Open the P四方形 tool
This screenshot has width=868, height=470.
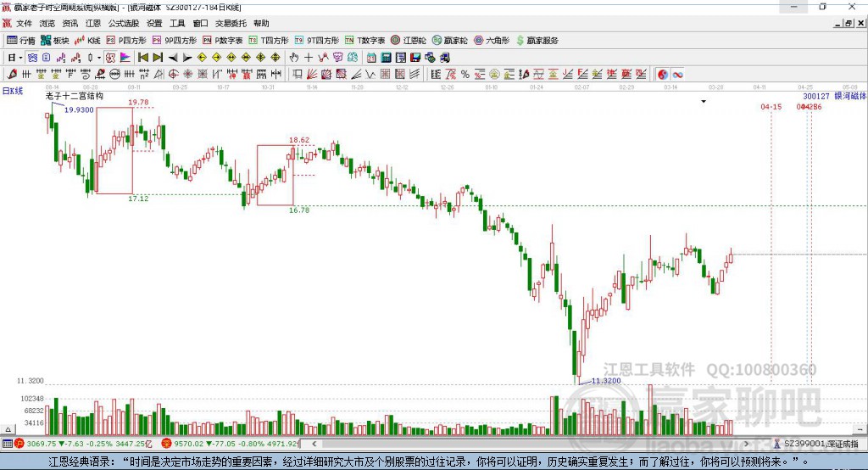tap(126, 41)
